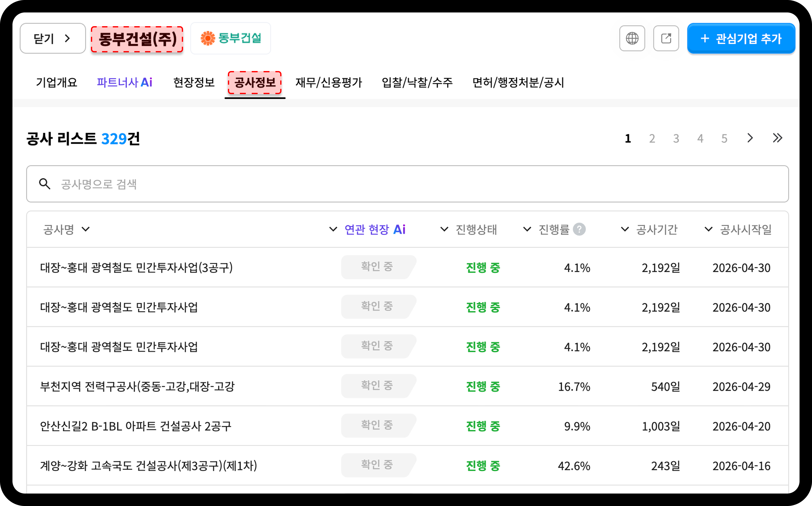Go to page 2
The height and width of the screenshot is (506, 812).
(x=652, y=139)
